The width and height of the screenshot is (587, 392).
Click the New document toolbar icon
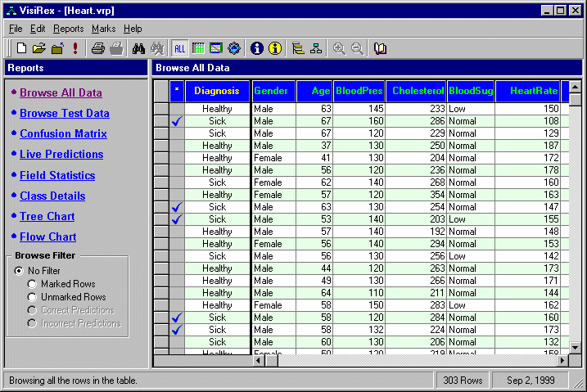click(x=22, y=48)
